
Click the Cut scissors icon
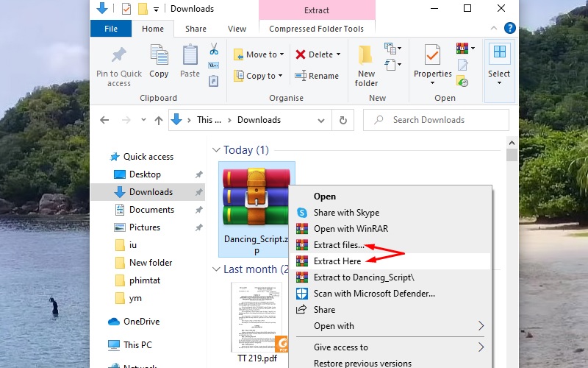[x=214, y=49]
